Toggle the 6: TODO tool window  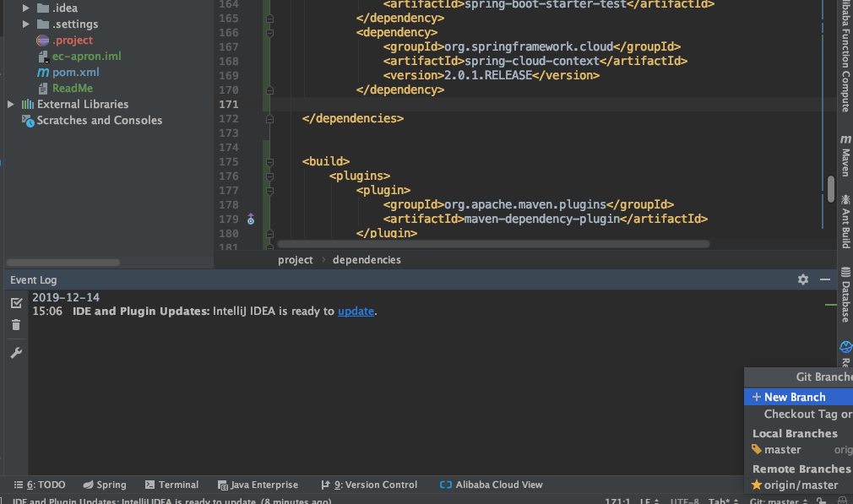tap(39, 484)
